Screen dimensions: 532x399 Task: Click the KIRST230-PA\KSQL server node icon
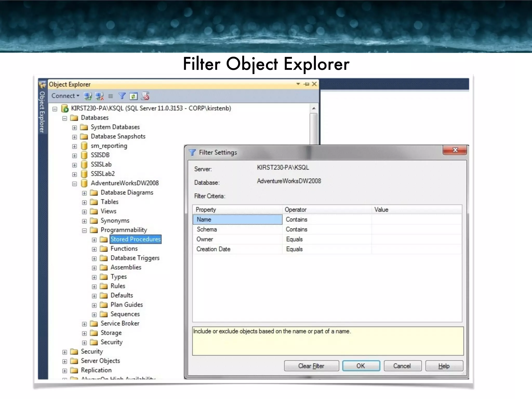(65, 108)
